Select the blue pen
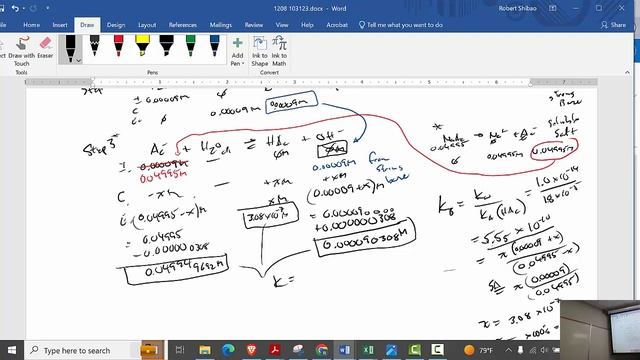The height and width of the screenshot is (360, 640). (215, 46)
